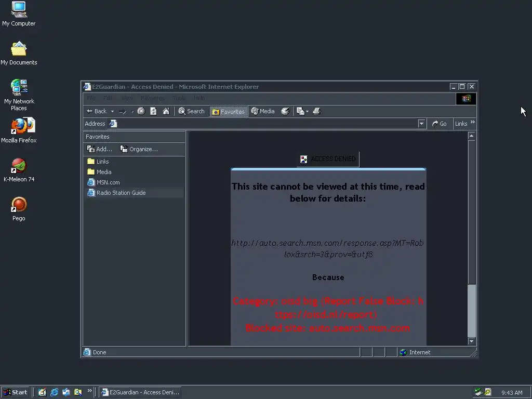532x399 pixels.
Task: Open the File menu
Action: coord(91,98)
